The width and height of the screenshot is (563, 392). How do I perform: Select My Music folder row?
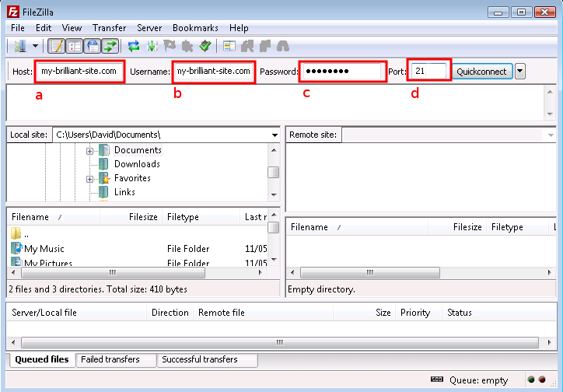tap(138, 249)
